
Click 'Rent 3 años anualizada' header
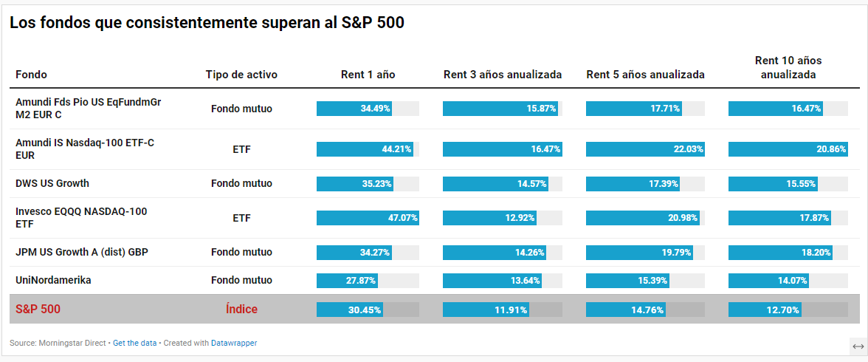tap(503, 75)
